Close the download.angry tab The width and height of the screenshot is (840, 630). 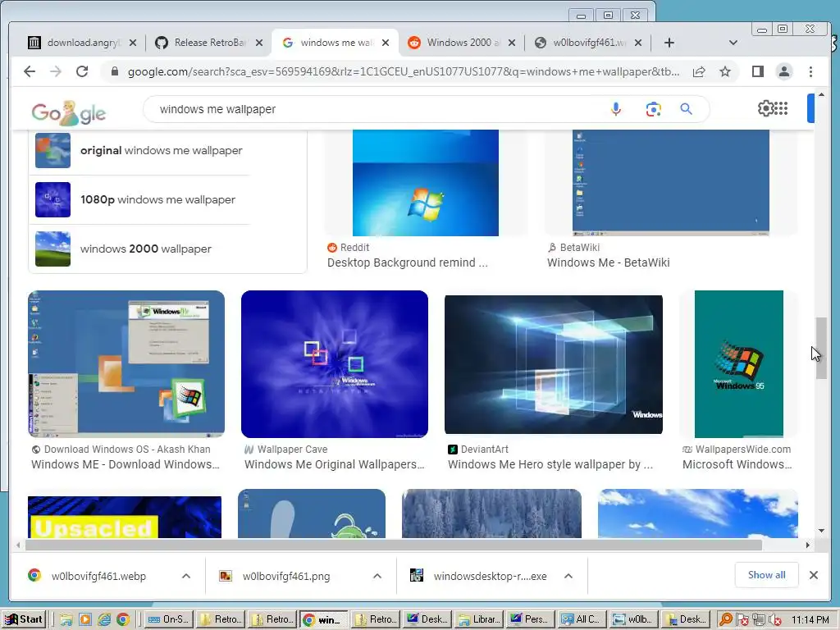(133, 43)
